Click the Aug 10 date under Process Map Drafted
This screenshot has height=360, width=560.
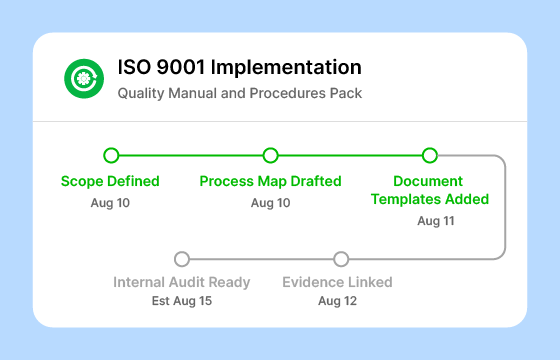pyautogui.click(x=270, y=203)
